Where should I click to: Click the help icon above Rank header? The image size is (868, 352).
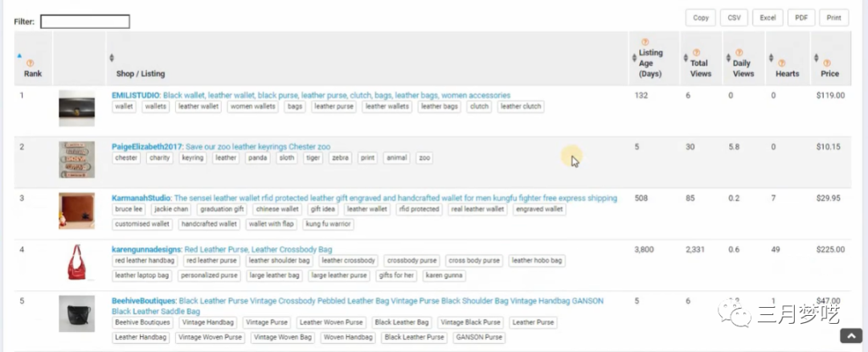click(x=31, y=63)
